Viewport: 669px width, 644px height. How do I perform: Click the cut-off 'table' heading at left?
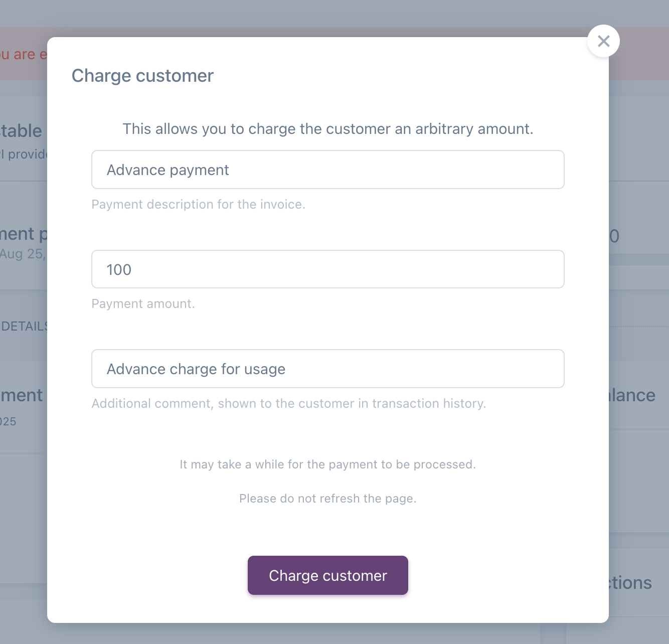(21, 131)
